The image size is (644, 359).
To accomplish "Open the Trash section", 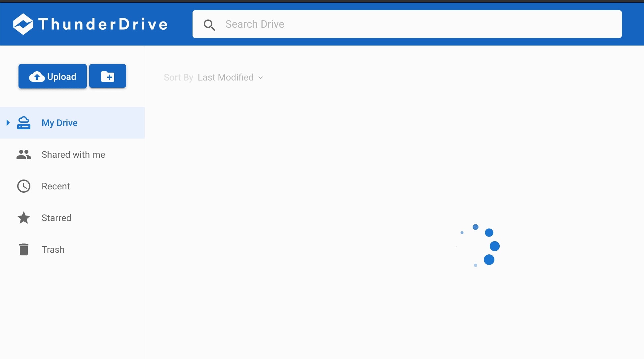I will [x=72, y=249].
